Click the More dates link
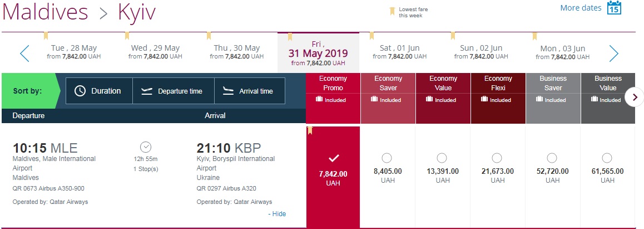 click(581, 8)
